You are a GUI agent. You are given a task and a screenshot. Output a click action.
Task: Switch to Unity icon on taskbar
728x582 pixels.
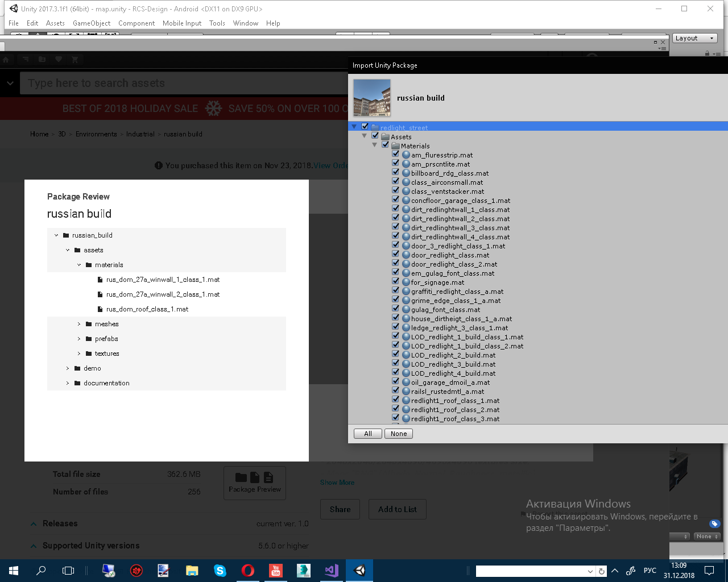pyautogui.click(x=359, y=571)
